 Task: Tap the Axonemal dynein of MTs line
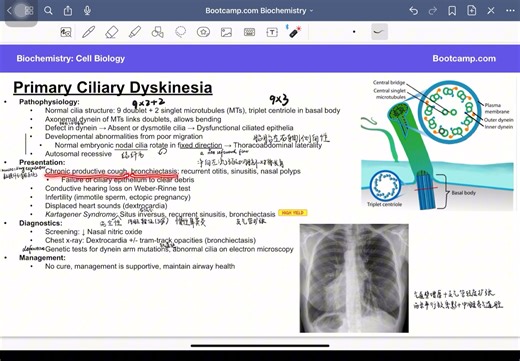(x=133, y=119)
